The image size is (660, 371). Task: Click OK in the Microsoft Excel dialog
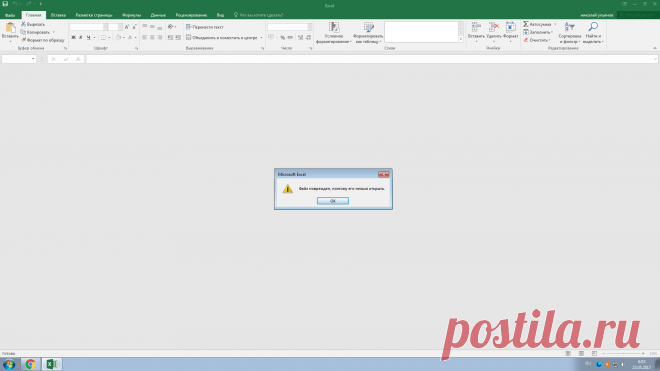333,201
